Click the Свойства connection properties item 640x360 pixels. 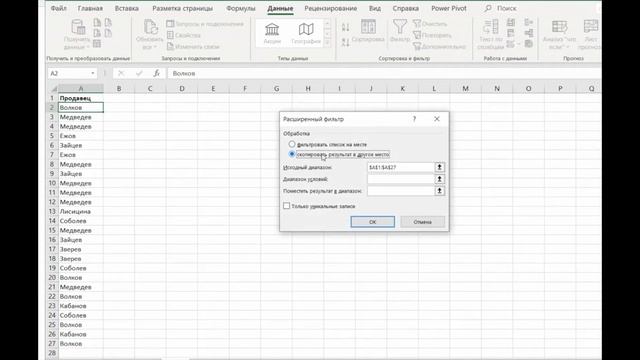tap(184, 36)
